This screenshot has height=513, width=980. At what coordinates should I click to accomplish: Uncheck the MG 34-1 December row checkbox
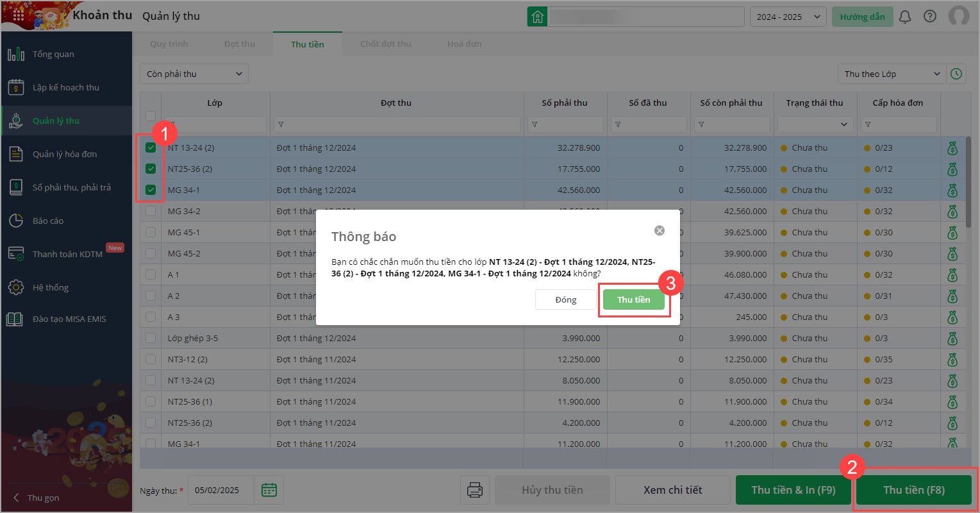(x=151, y=190)
